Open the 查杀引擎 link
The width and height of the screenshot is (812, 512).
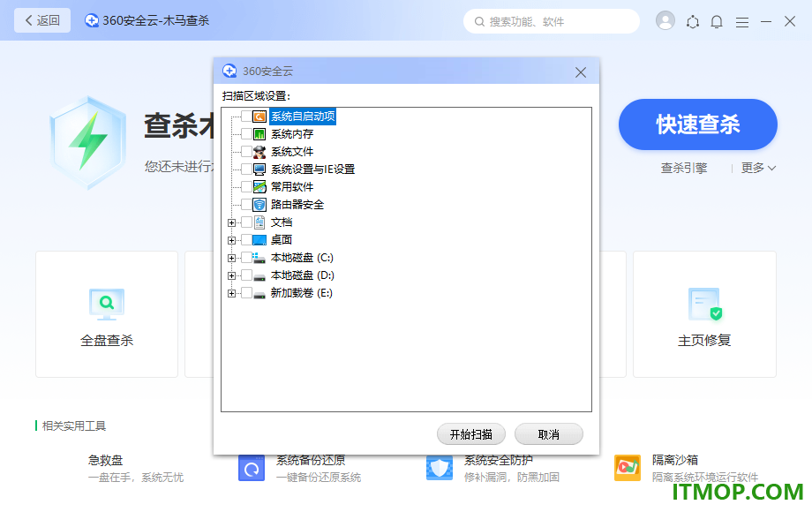click(683, 168)
